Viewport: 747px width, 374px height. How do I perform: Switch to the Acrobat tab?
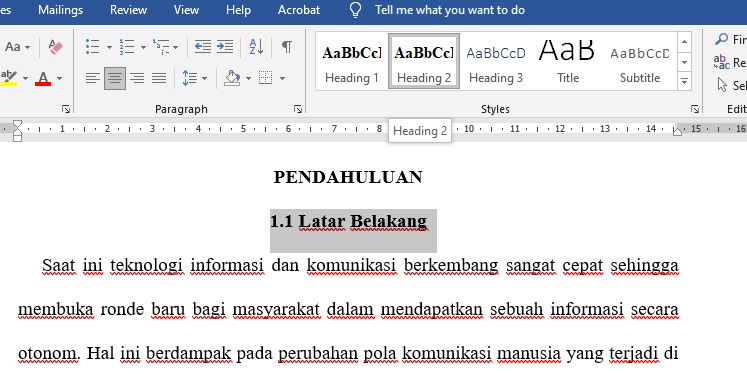click(299, 10)
